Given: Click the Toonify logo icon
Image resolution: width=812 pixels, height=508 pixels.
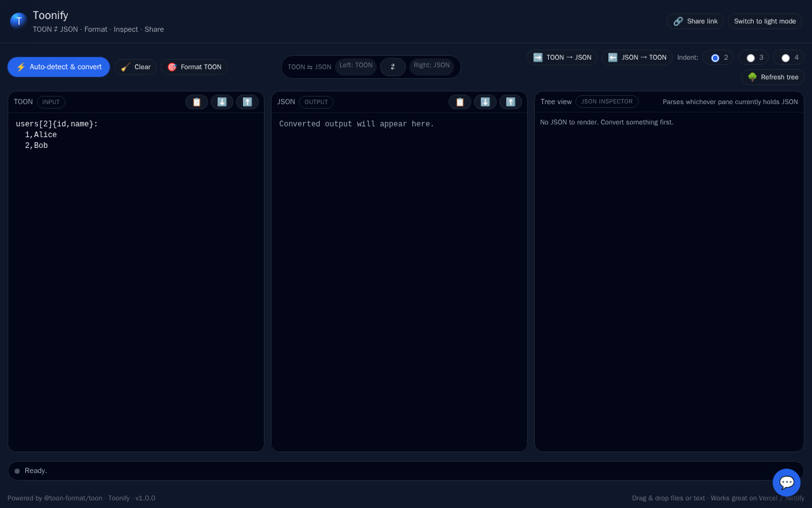Looking at the screenshot, I should click(18, 21).
